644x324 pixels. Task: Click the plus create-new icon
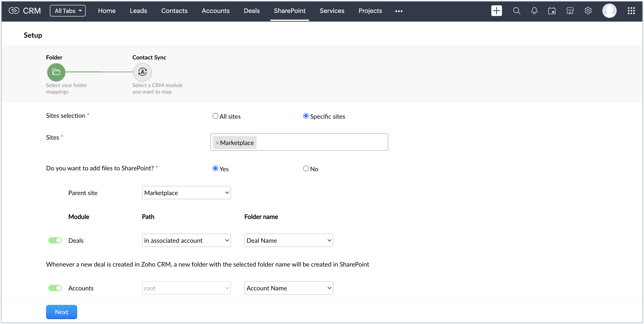pos(496,11)
